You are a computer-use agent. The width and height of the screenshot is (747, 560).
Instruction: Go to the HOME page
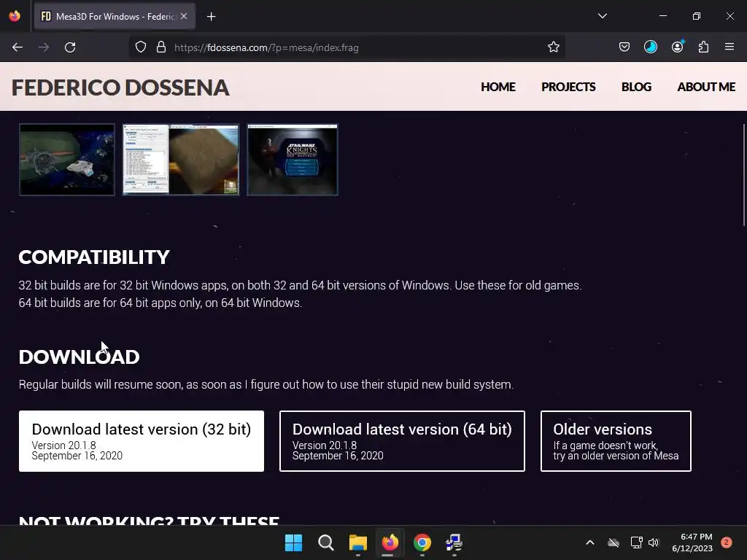[498, 87]
